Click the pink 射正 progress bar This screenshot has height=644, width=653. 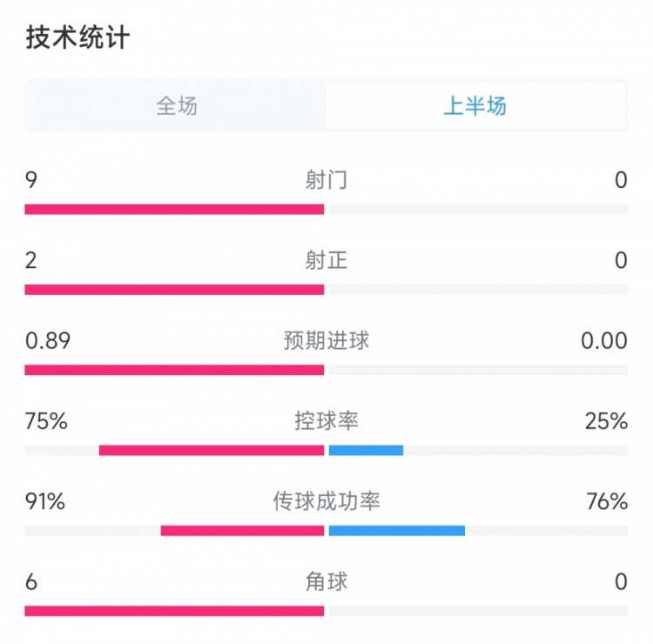point(174,289)
